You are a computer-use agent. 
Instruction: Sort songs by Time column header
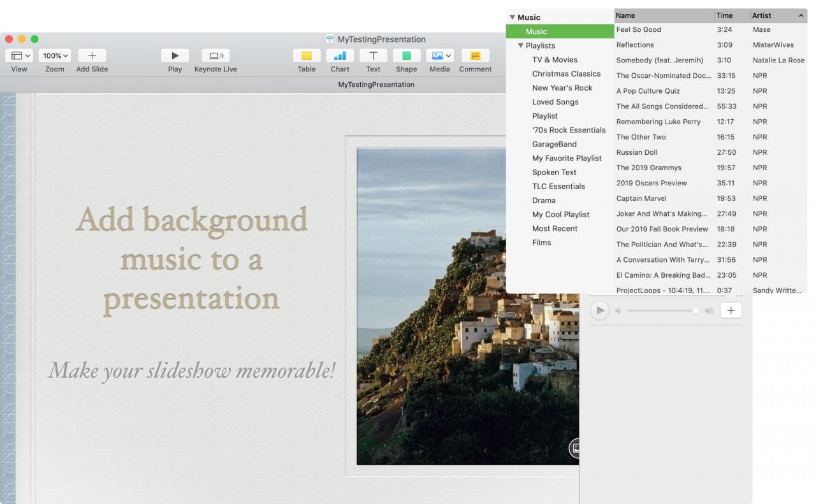click(x=732, y=15)
